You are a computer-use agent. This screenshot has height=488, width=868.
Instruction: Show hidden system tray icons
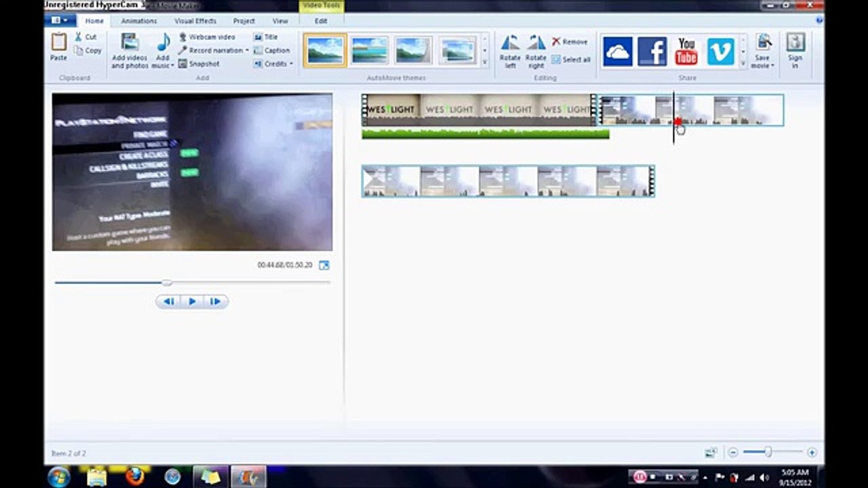pos(705,477)
